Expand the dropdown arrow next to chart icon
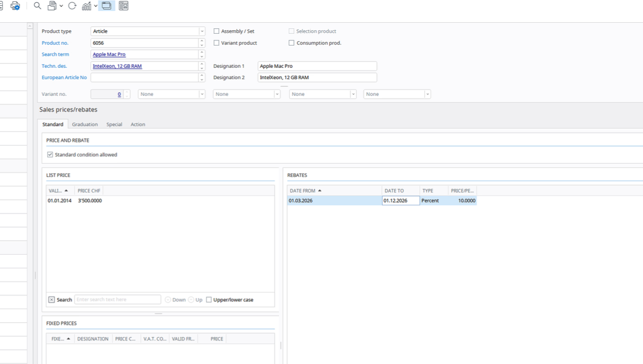This screenshot has width=643, height=364. tap(95, 6)
